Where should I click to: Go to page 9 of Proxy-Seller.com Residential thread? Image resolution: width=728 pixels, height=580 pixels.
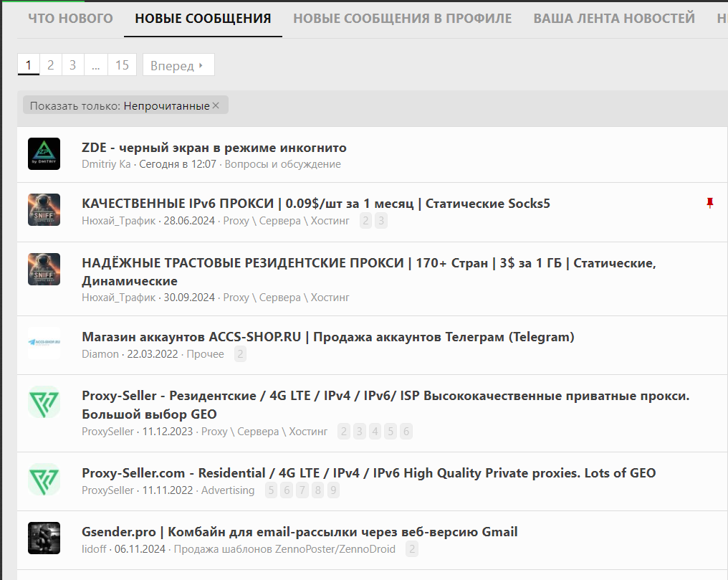point(333,490)
